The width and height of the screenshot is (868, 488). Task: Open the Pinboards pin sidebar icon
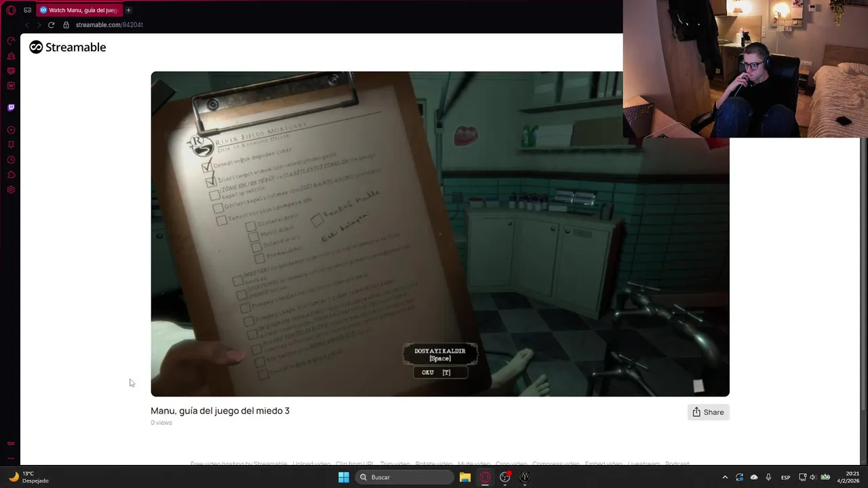[11, 145]
